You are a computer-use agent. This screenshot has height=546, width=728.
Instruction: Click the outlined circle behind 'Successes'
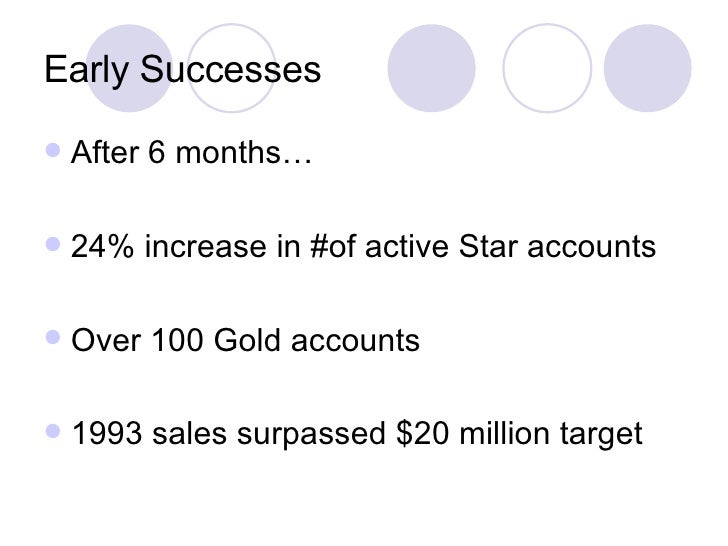pos(232,68)
